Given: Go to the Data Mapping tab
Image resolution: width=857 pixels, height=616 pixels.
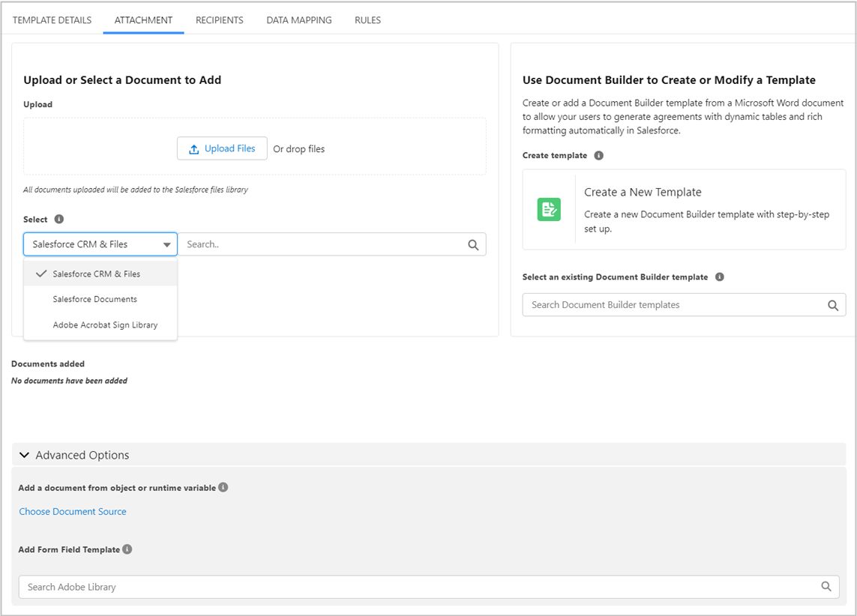Looking at the screenshot, I should (299, 20).
